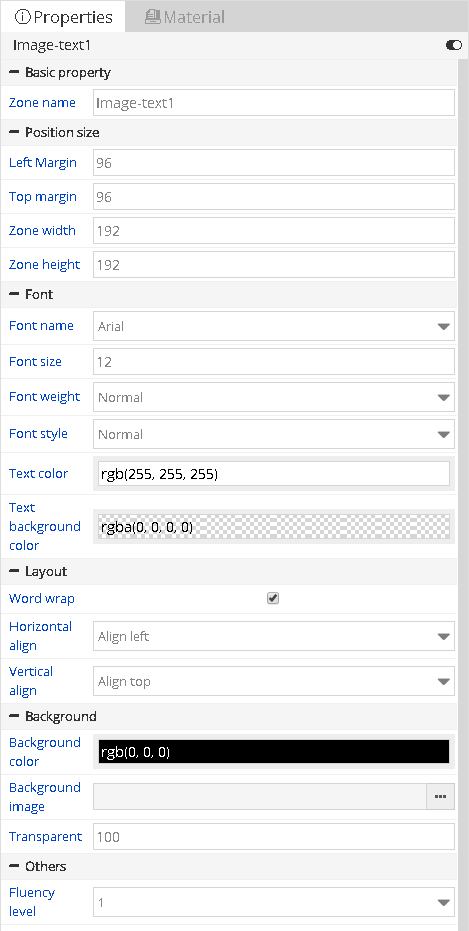469x931 pixels.
Task: Open the Fluency level dropdown arrow
Action: pyautogui.click(x=443, y=902)
